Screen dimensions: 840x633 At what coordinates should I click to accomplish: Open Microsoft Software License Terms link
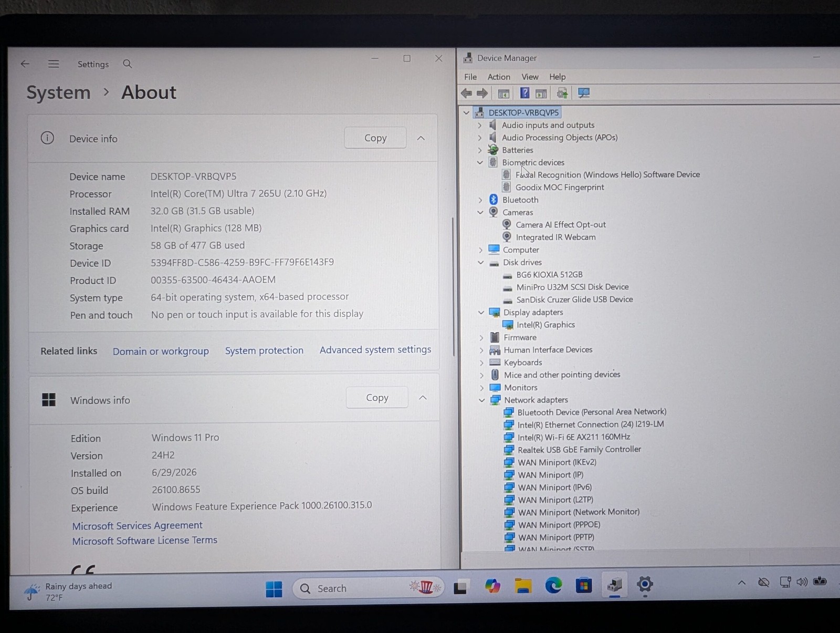(x=144, y=541)
